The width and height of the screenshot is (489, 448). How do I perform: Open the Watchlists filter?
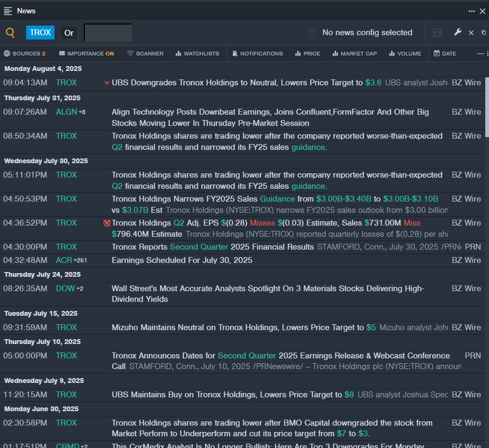point(198,53)
